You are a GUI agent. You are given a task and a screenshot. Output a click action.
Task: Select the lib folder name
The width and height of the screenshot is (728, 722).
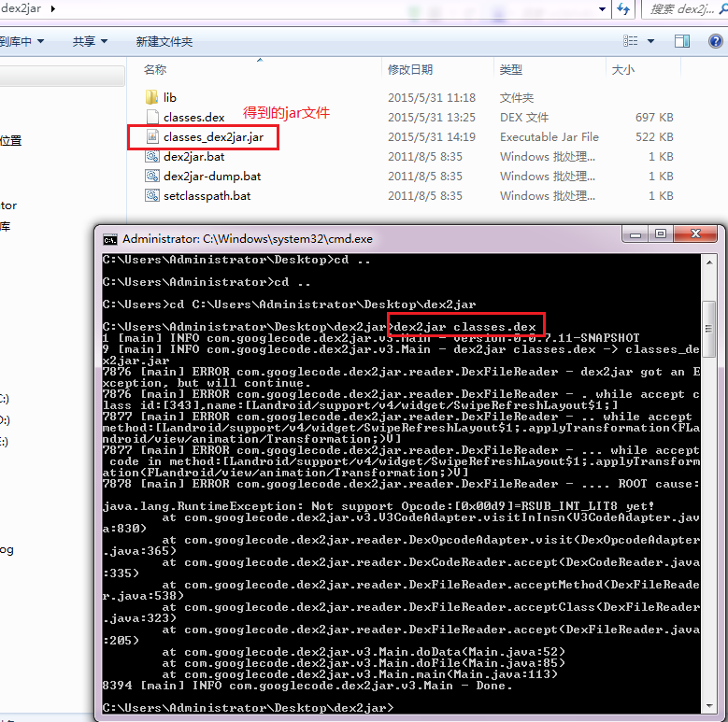(169, 97)
